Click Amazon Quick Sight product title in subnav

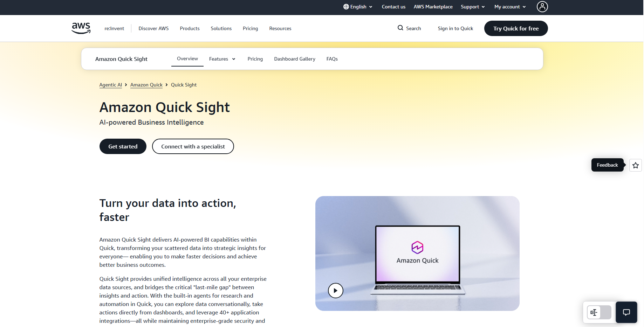121,59
